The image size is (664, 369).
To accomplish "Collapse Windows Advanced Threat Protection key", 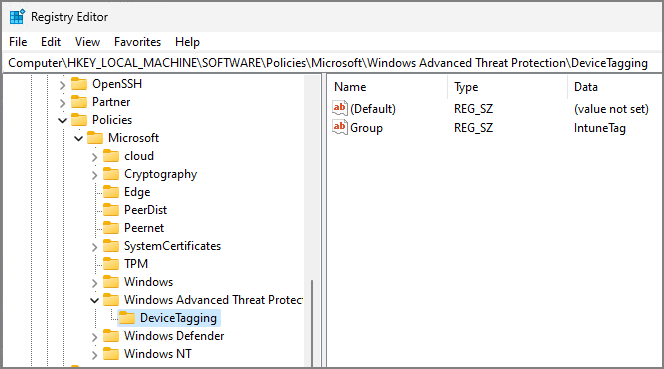I will coord(94,300).
